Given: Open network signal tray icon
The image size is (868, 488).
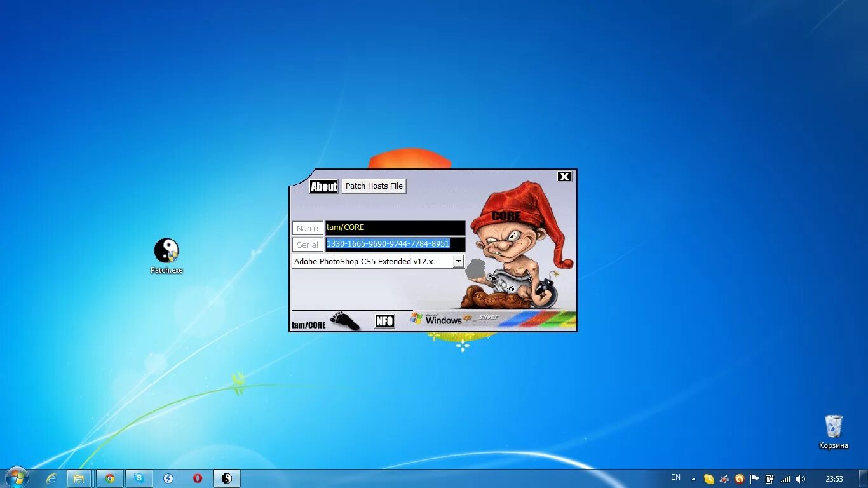Looking at the screenshot, I should pos(785,479).
